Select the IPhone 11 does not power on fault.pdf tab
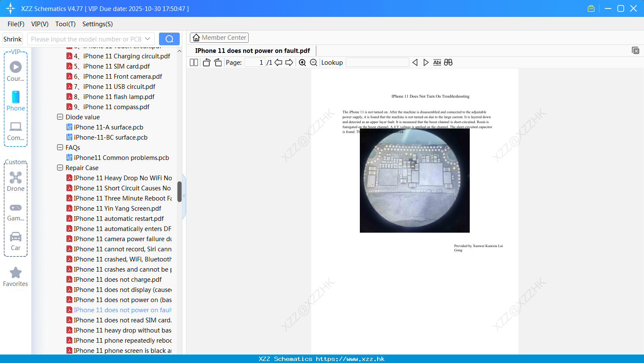Screen dimensions: 644x363 252,50
